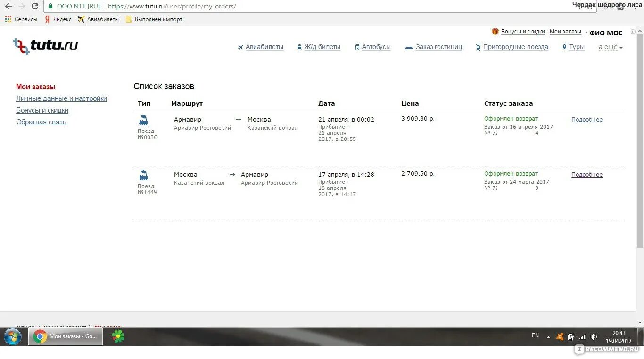Click the Мои заказы top link

565,32
